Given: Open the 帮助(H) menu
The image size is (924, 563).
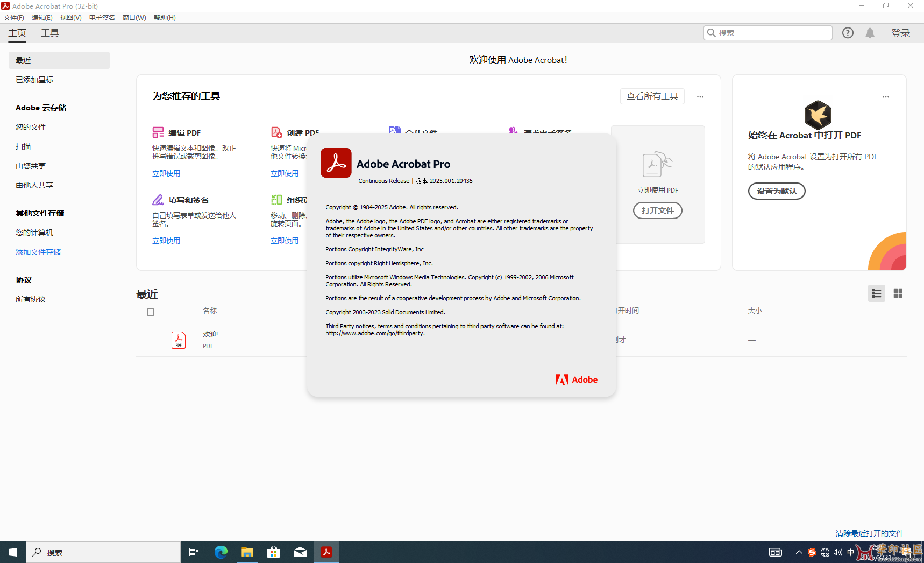Looking at the screenshot, I should pyautogui.click(x=165, y=18).
